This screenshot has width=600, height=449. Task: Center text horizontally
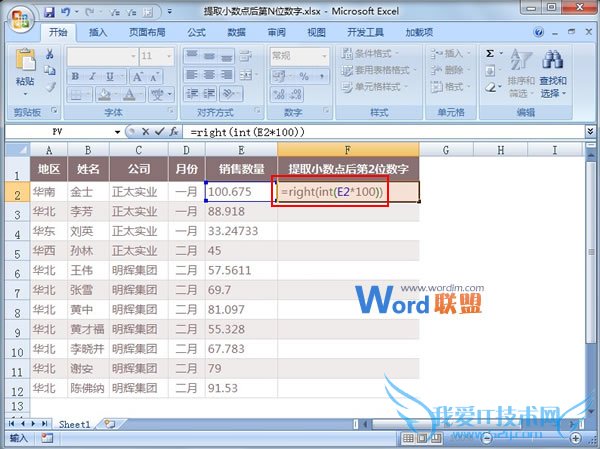coord(209,75)
